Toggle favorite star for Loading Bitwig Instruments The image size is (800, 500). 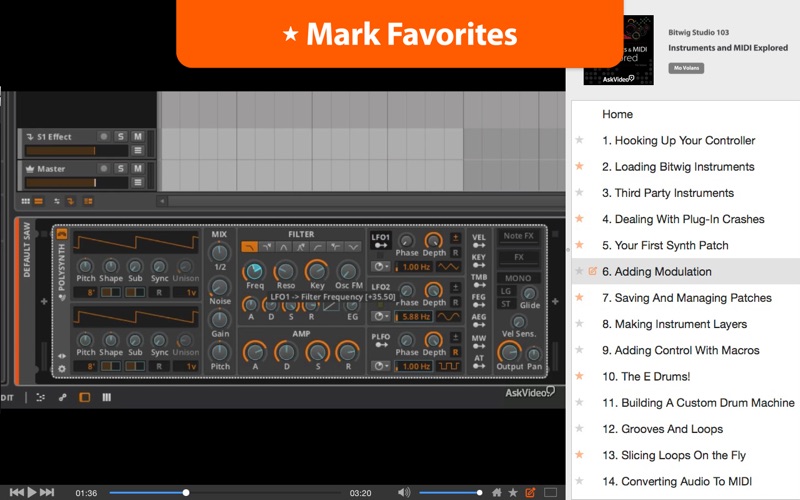click(x=580, y=166)
